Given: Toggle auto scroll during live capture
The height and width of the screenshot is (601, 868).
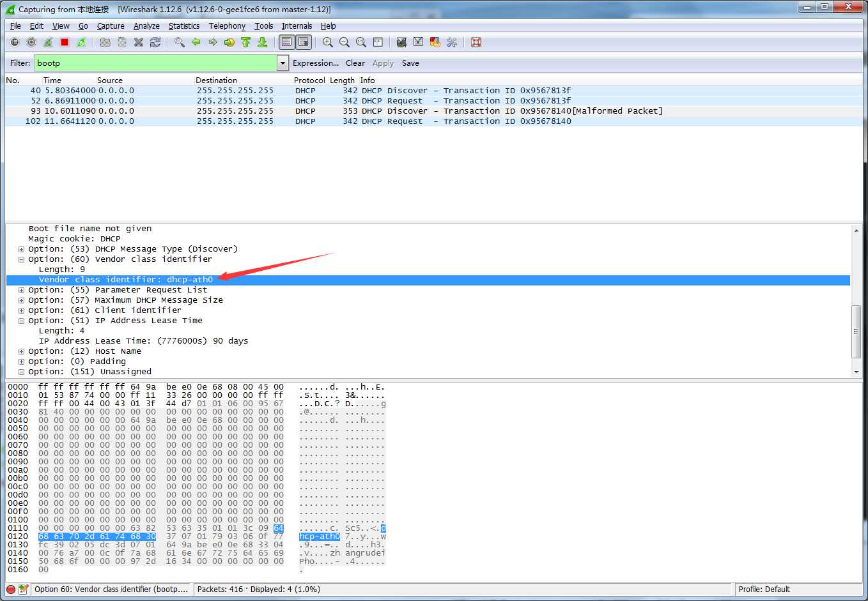Looking at the screenshot, I should (x=304, y=42).
